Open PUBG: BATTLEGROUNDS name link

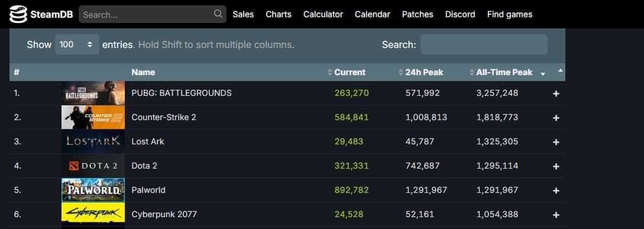(x=182, y=93)
